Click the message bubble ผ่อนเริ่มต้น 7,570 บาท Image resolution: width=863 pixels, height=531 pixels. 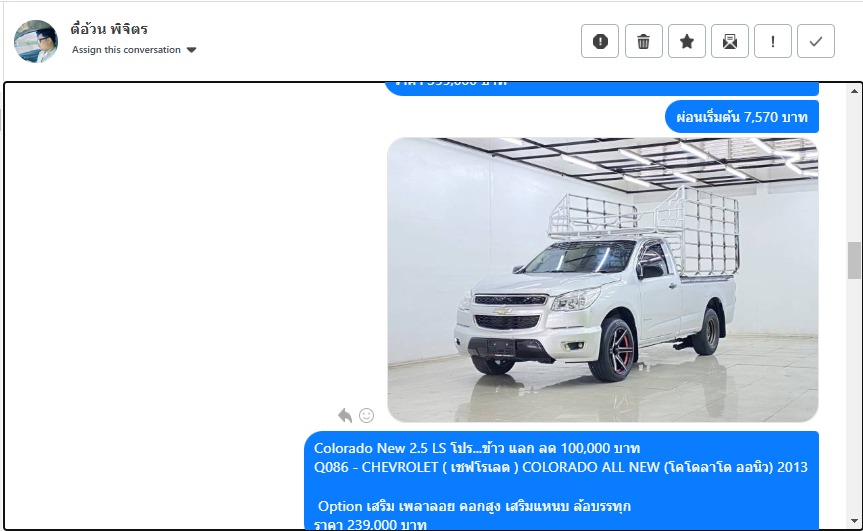click(742, 117)
